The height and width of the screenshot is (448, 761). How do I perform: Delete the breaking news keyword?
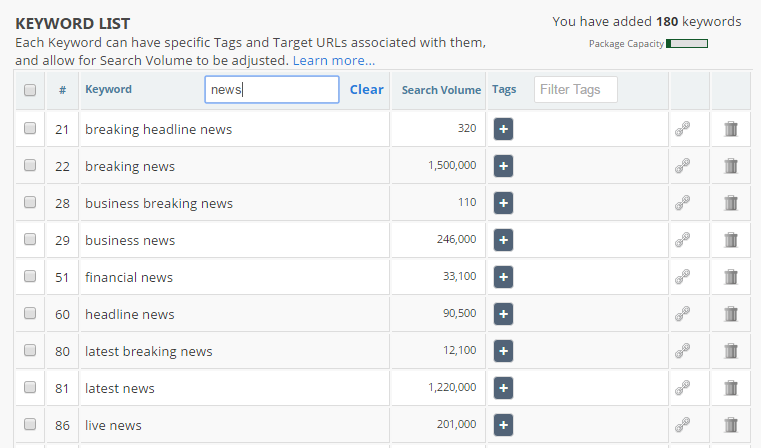[x=731, y=166]
